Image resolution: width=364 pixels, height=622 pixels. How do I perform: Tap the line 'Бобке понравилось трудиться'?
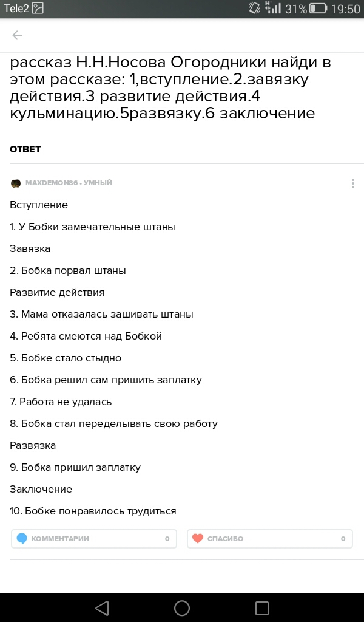pos(93,511)
